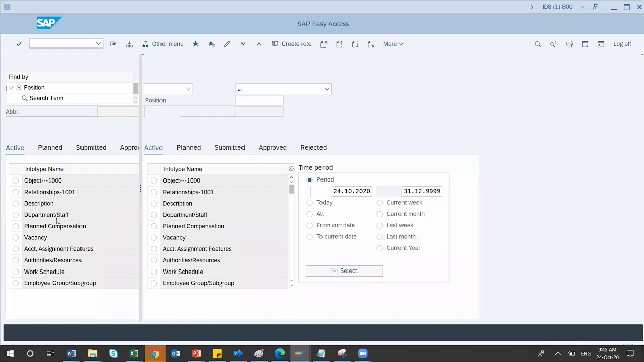
Task: Click the up arrow at infotype list top
Action: (x=291, y=178)
